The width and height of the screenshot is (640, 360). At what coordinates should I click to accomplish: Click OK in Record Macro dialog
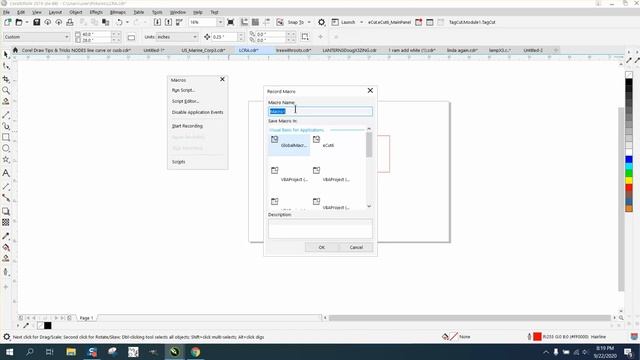click(322, 247)
